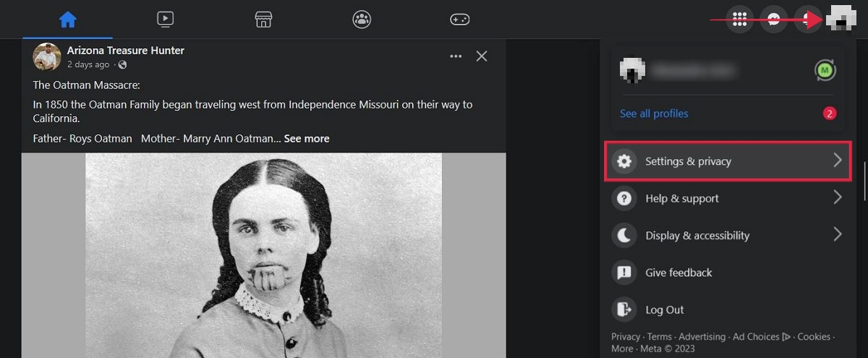Open the Gaming controller icon
The image size is (868, 358).
[x=460, y=20]
